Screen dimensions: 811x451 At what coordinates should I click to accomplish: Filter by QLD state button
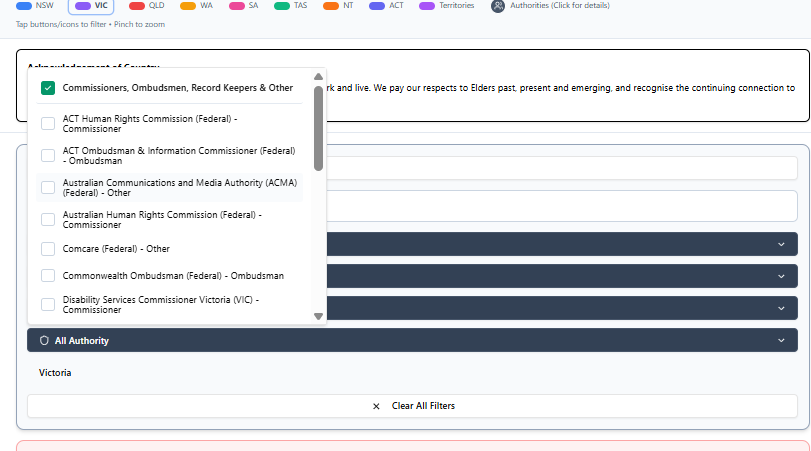[x=146, y=6]
